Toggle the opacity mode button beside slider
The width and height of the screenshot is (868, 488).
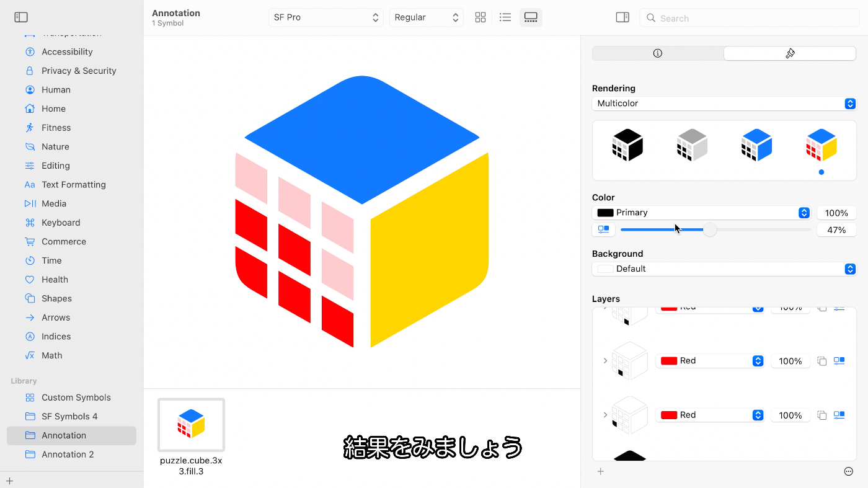click(x=603, y=229)
